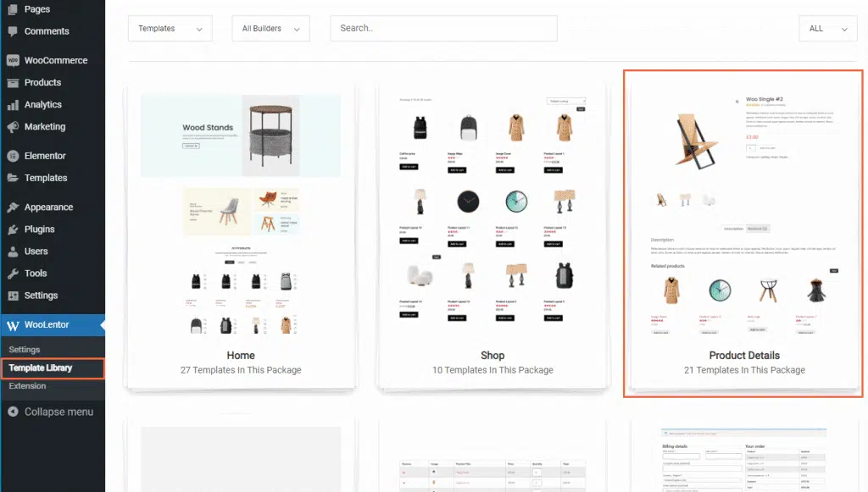The height and width of the screenshot is (492, 868).
Task: Select the Extension submenu item
Action: (25, 385)
